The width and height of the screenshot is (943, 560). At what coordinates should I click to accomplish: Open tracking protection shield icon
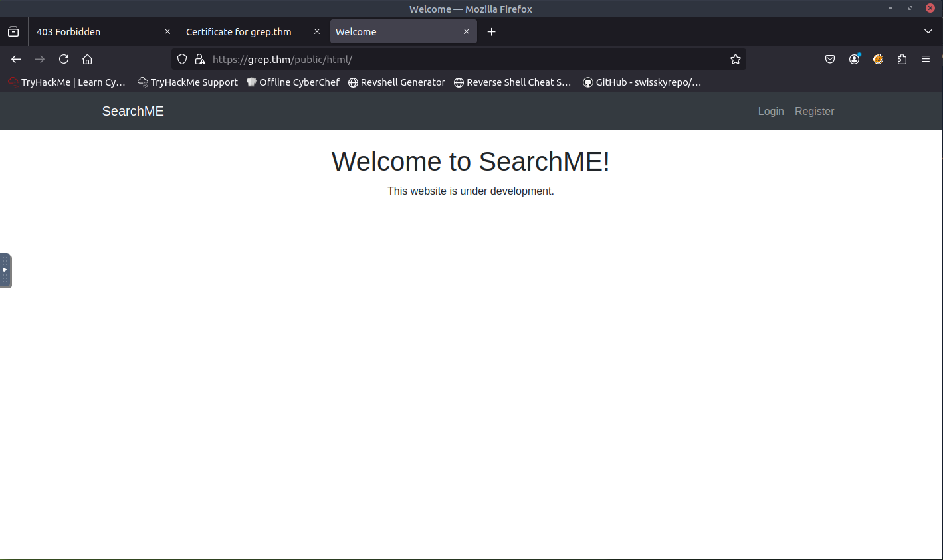182,59
